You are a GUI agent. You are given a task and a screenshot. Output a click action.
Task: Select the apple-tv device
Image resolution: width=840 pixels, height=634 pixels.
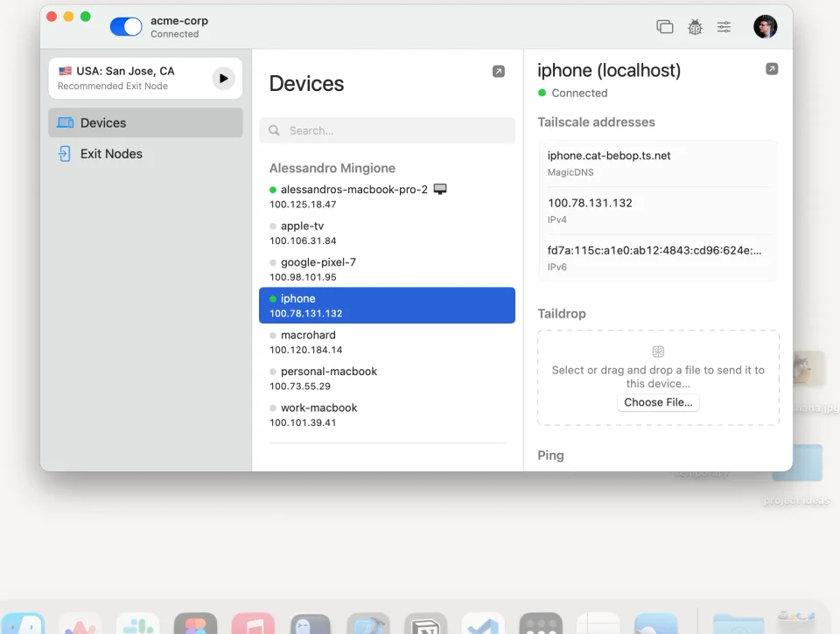(387, 233)
